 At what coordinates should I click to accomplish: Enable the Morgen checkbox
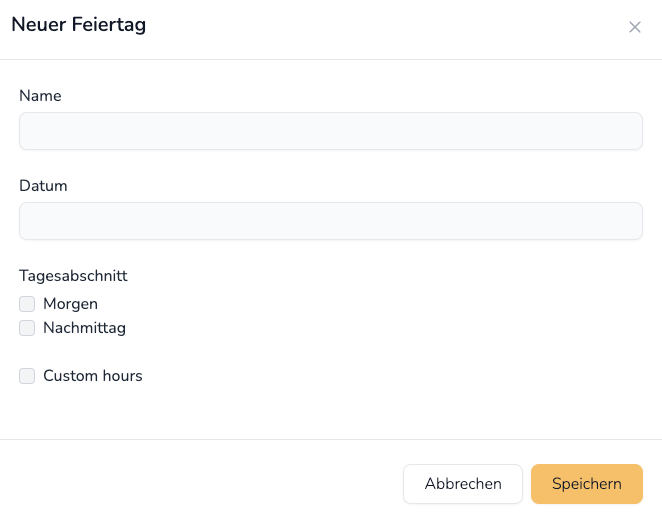click(x=27, y=304)
